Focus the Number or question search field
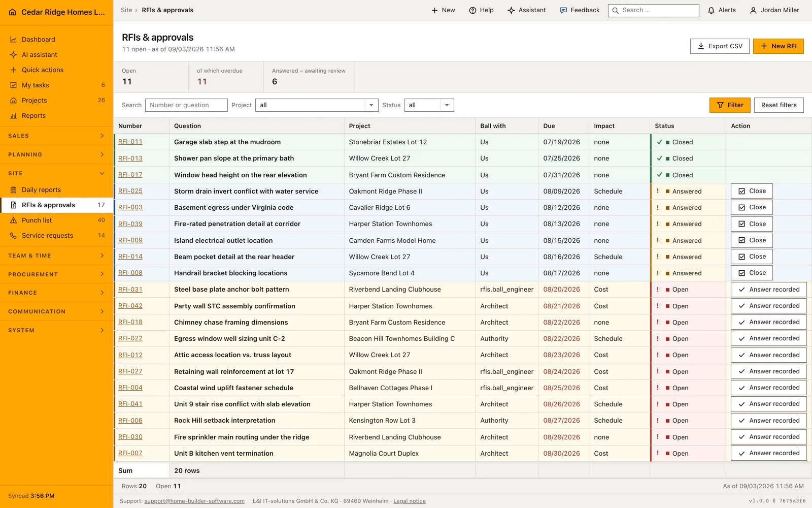This screenshot has width=812, height=508. pyautogui.click(x=186, y=105)
